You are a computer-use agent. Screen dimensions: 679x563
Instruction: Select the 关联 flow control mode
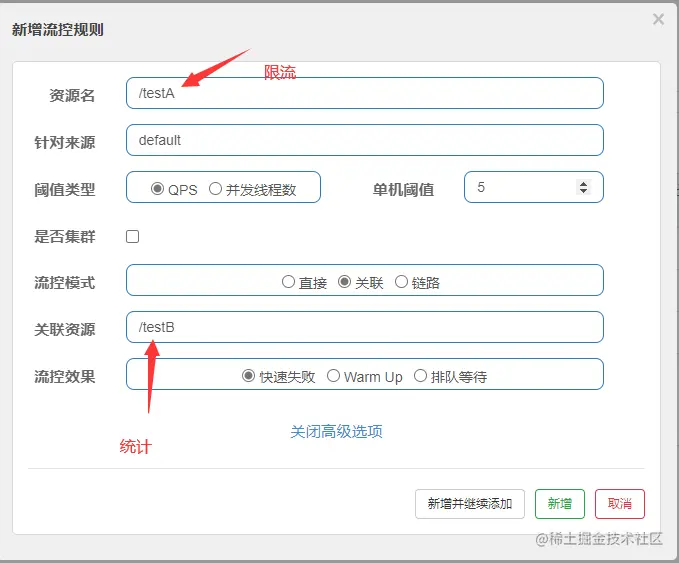point(344,282)
